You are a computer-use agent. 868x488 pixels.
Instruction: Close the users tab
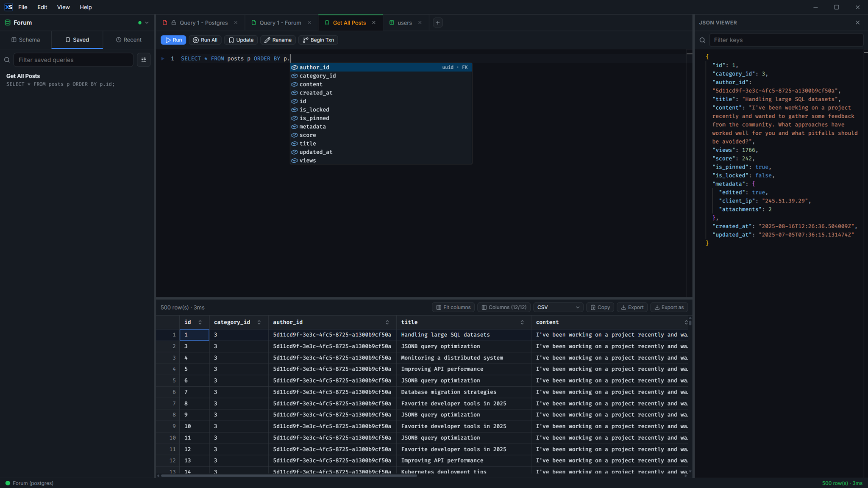coord(420,23)
